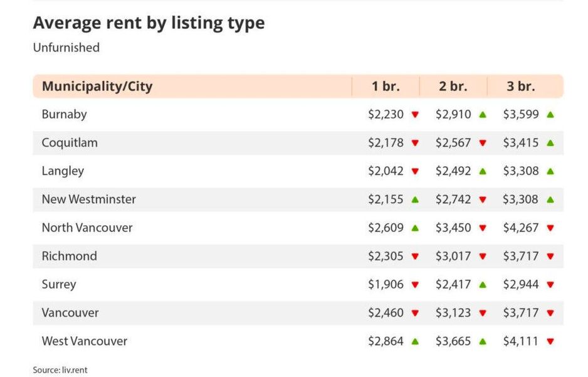Click red down arrow beside North Vancouver $4,267
The image size is (588, 377).
coord(550,228)
